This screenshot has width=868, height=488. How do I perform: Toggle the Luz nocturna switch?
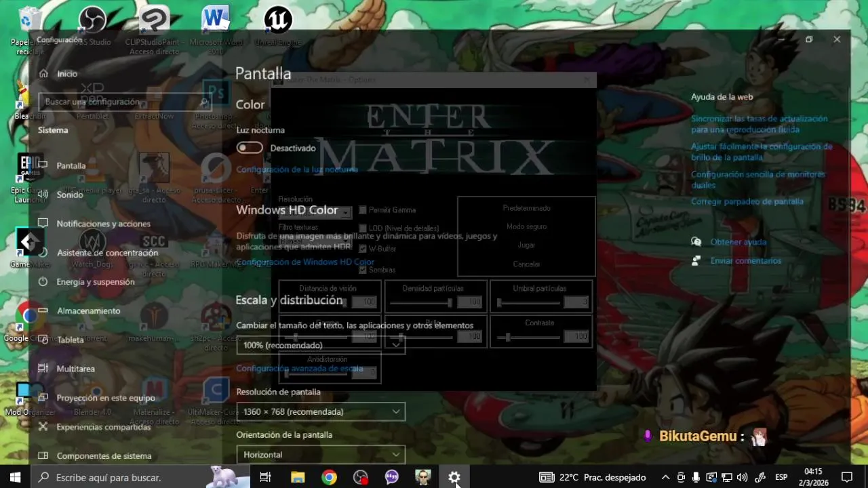[250, 148]
